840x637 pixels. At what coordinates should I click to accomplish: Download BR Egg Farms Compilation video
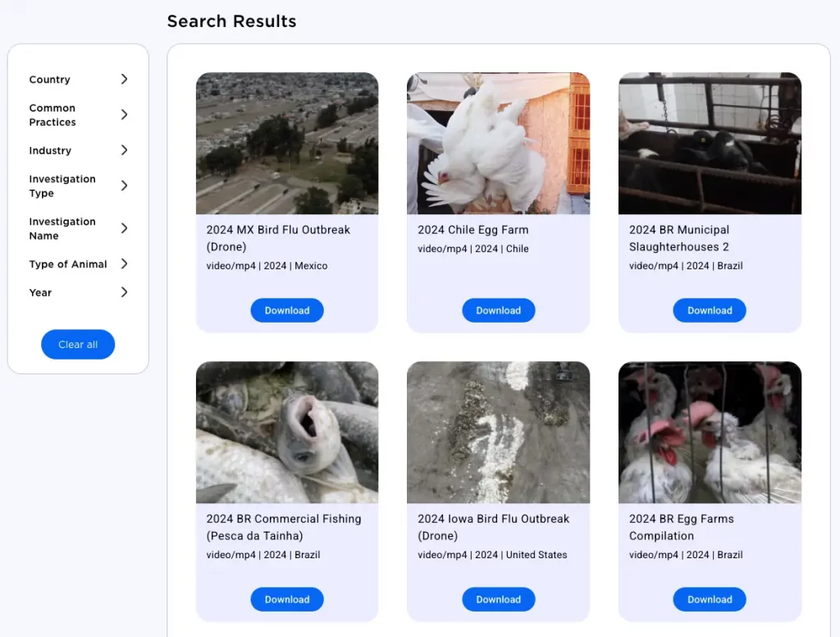[x=710, y=599]
